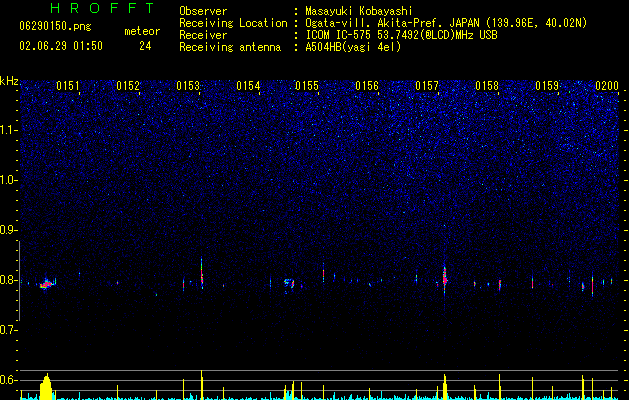The width and height of the screenshot is (629, 400).
Task: Click the 0152 time marker
Action: (128, 86)
